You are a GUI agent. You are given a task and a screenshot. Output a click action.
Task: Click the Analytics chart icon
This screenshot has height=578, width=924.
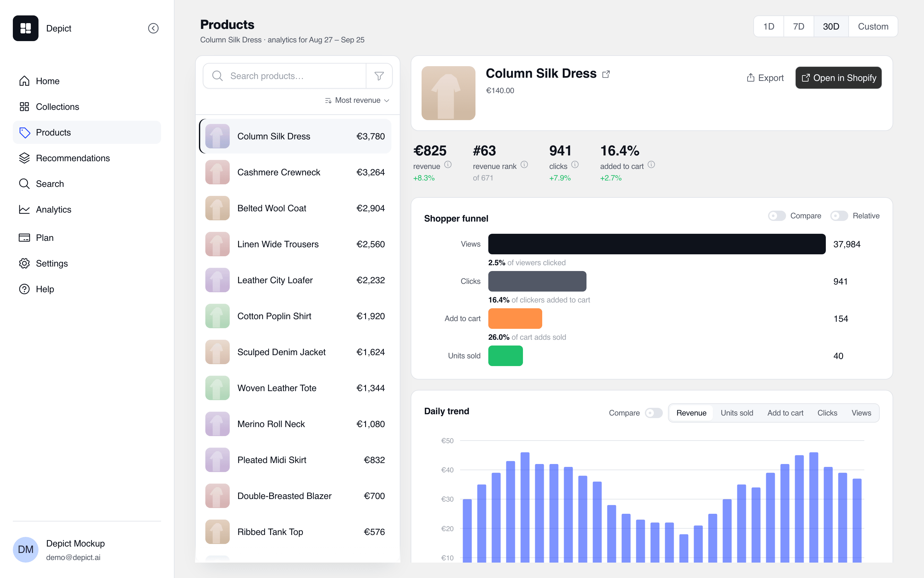(24, 209)
